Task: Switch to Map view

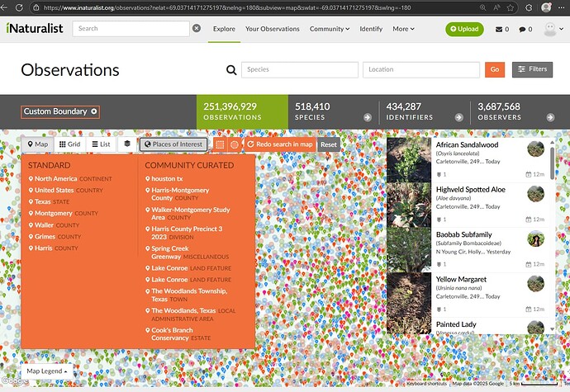Action: 38,144
